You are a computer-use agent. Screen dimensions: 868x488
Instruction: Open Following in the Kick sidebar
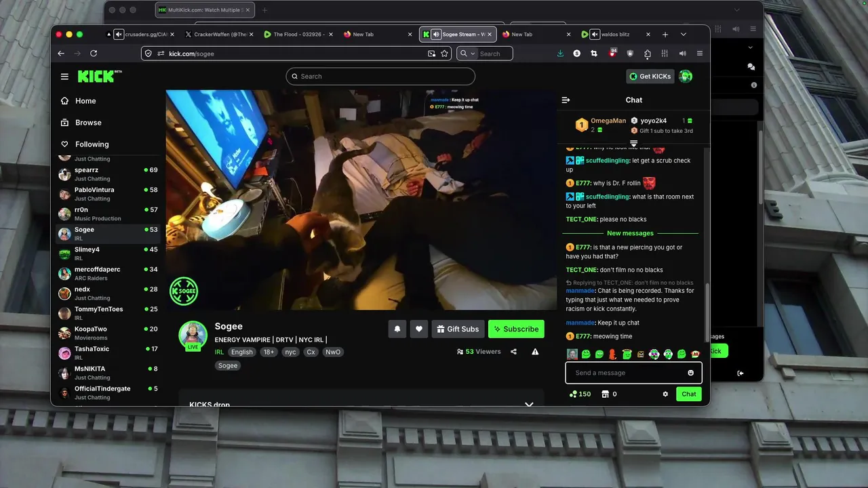[92, 144]
